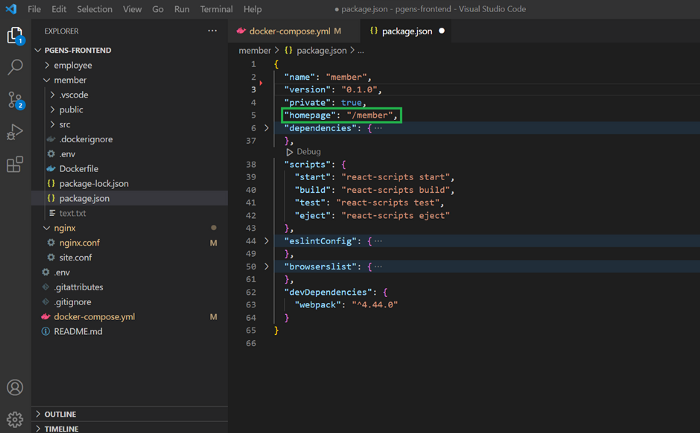
Task: Click the README.md info icon
Action: tap(46, 331)
